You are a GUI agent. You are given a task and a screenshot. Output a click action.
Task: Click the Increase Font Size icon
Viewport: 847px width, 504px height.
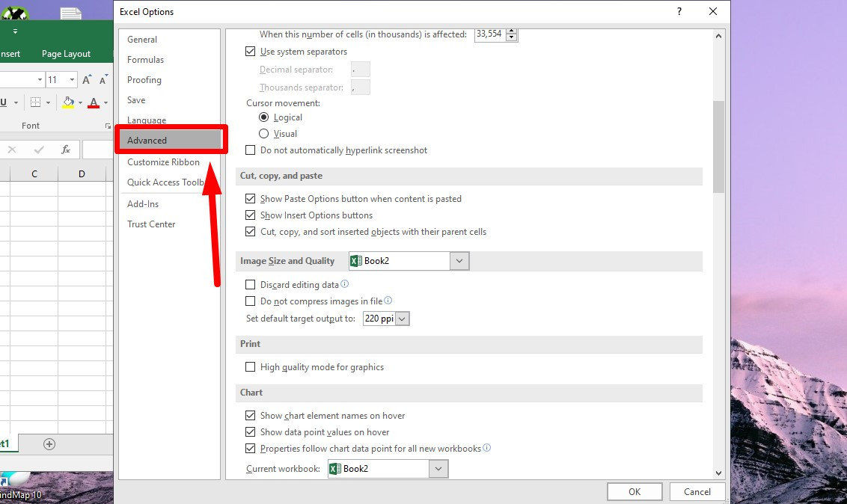[x=87, y=79]
